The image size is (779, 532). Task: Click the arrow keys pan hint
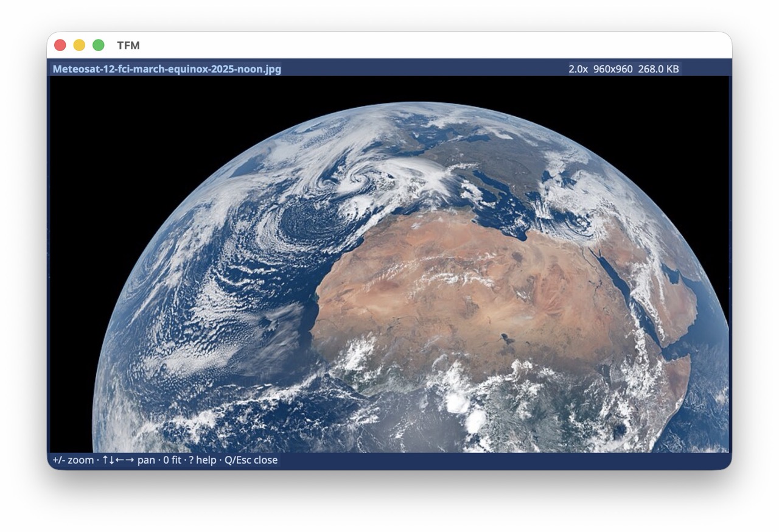click(128, 460)
